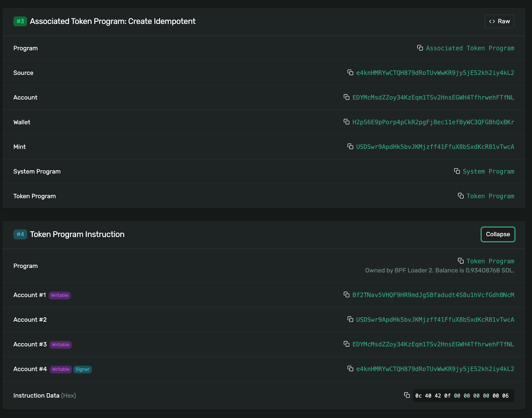Image resolution: width=532 pixels, height=418 pixels.
Task: Copy the Account #4 signer address
Action: pyautogui.click(x=350, y=368)
